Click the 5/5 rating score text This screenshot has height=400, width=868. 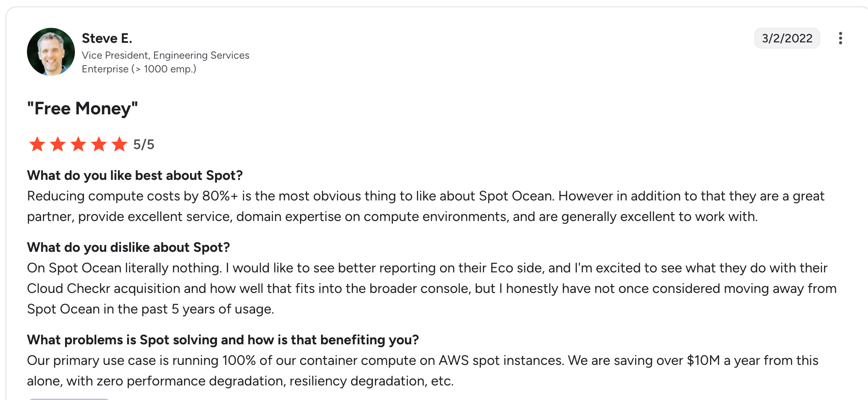point(144,145)
